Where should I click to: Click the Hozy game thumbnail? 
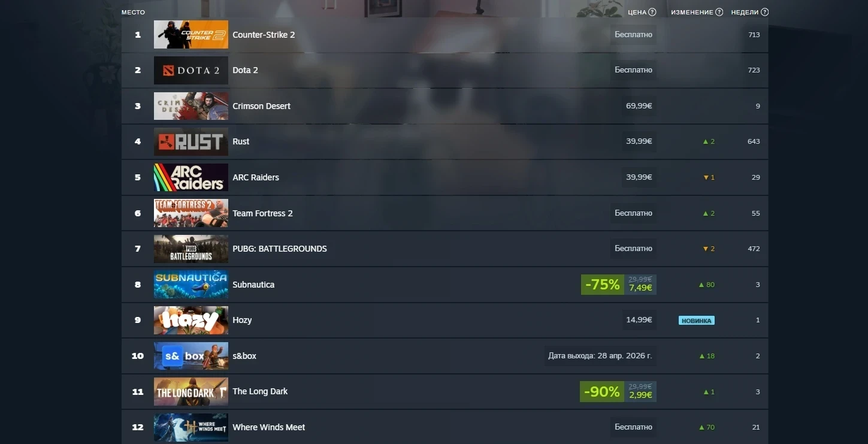coord(191,320)
